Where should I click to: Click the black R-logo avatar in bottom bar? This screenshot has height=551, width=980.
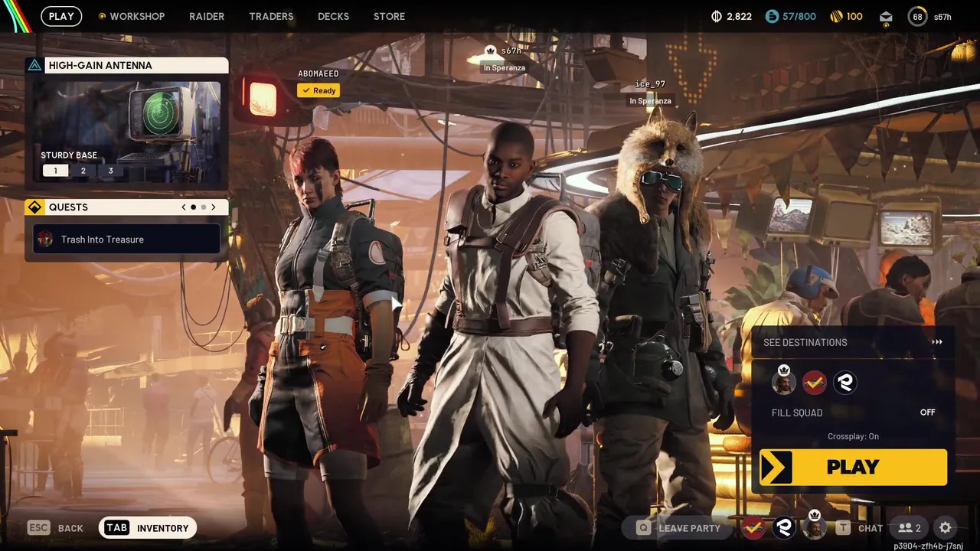coord(783,527)
